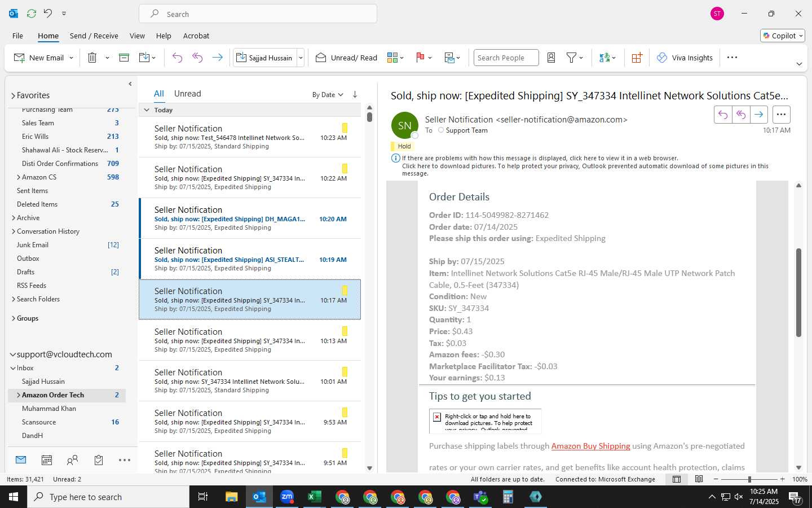The width and height of the screenshot is (812, 508).
Task: Click the top Search box
Action: (258, 14)
